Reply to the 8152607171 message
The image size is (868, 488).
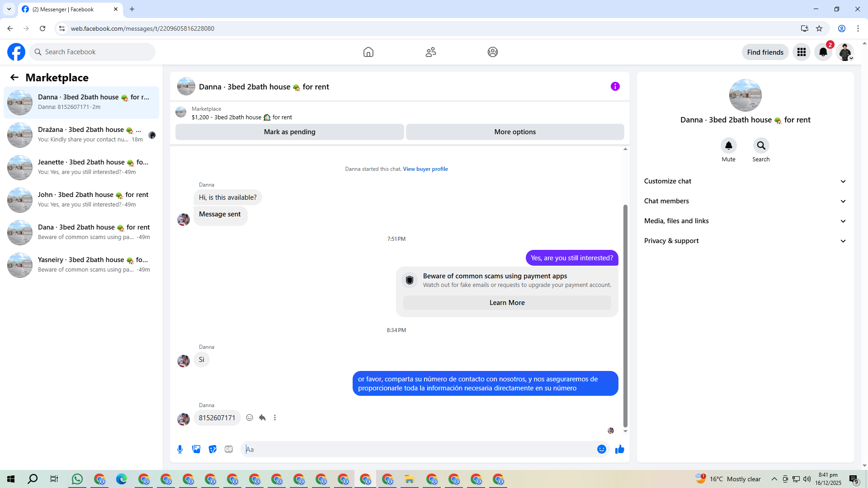262,418
